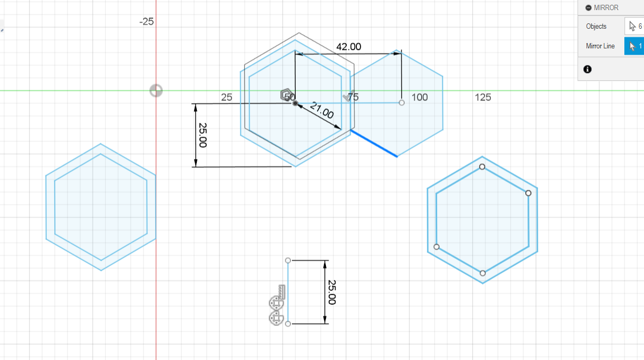The height and width of the screenshot is (360, 644).
Task: Select the polygon constraint icon near the 50 label
Action: [286, 95]
